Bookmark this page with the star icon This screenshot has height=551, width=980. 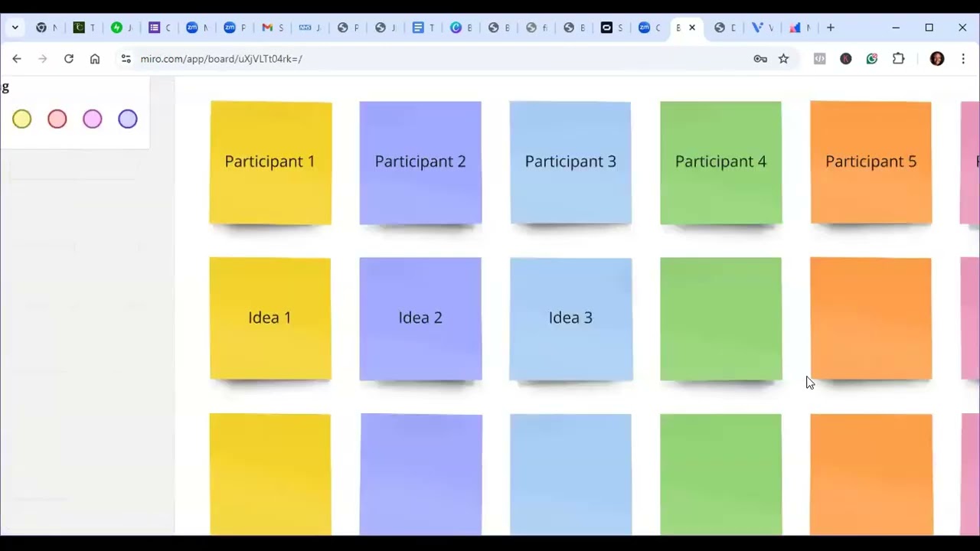(x=783, y=58)
